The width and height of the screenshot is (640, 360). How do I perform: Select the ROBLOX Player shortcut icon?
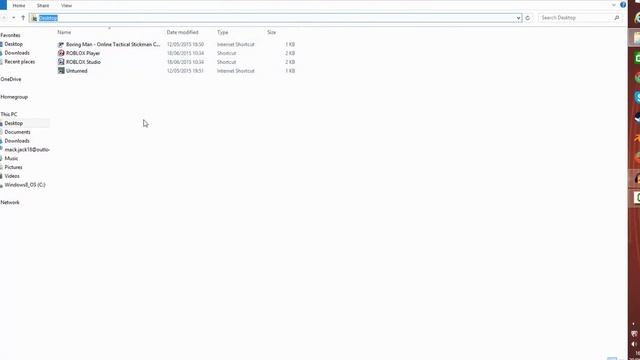[61, 53]
